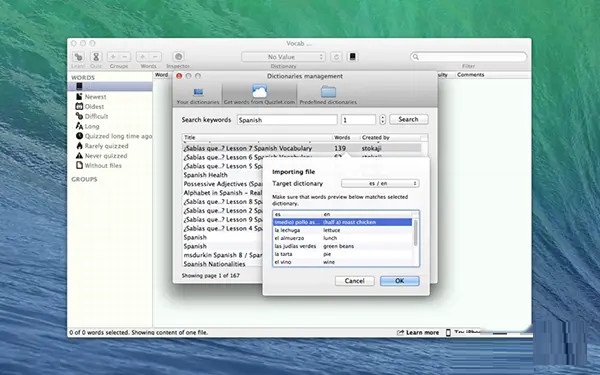
Task: Remove a group with the Groups minus
Action: click(x=125, y=57)
